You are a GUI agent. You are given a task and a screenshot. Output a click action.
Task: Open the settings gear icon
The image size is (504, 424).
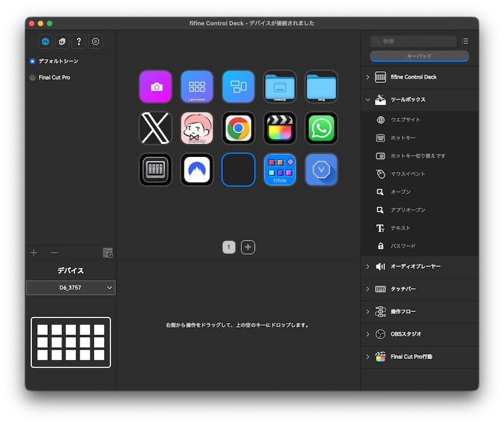click(x=95, y=41)
